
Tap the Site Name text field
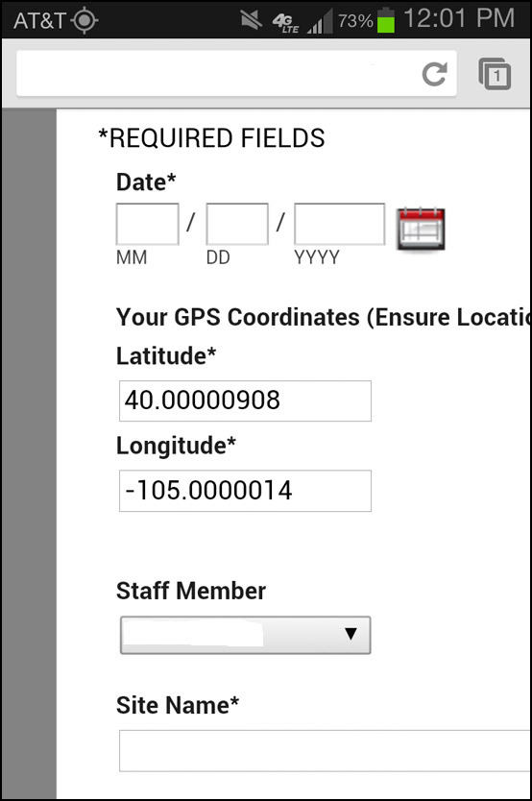(326, 751)
